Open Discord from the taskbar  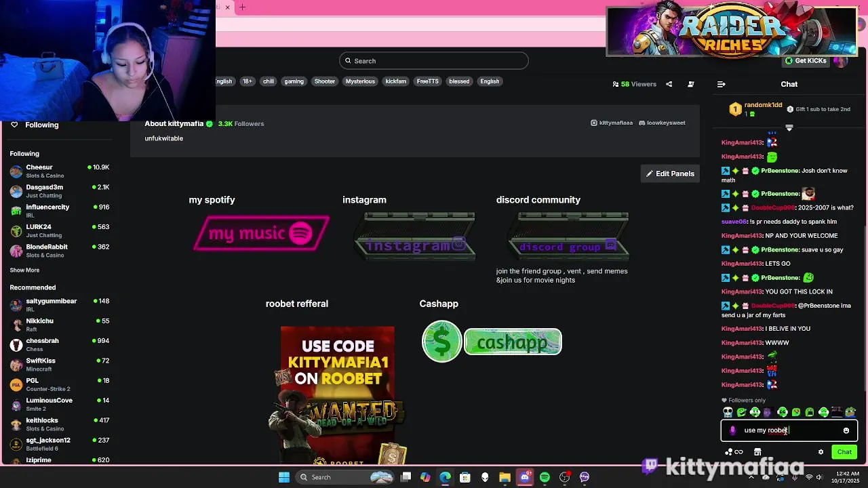pyautogui.click(x=525, y=477)
